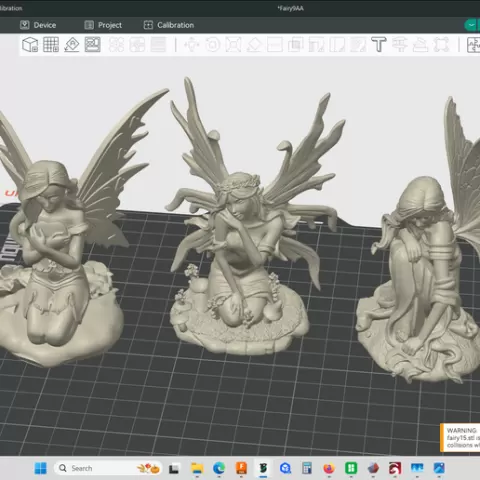Image resolution: width=480 pixels, height=480 pixels.
Task: Switch to the Project tab
Action: 103,25
